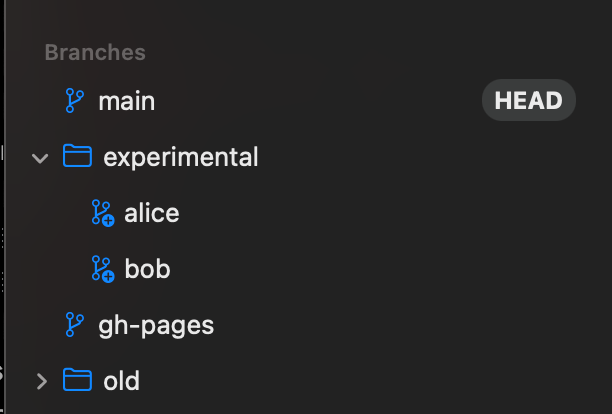The width and height of the screenshot is (612, 414).
Task: Expand the old folder chevron
Action: 41,381
